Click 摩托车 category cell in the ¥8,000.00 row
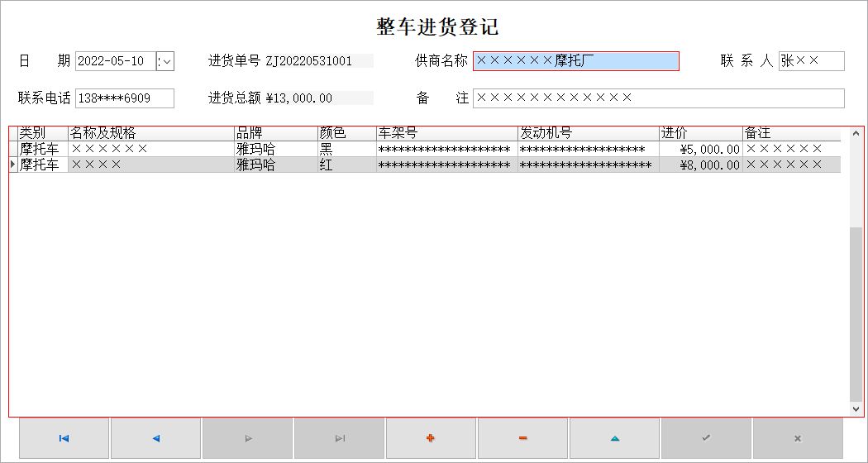The width and height of the screenshot is (868, 463). click(43, 165)
